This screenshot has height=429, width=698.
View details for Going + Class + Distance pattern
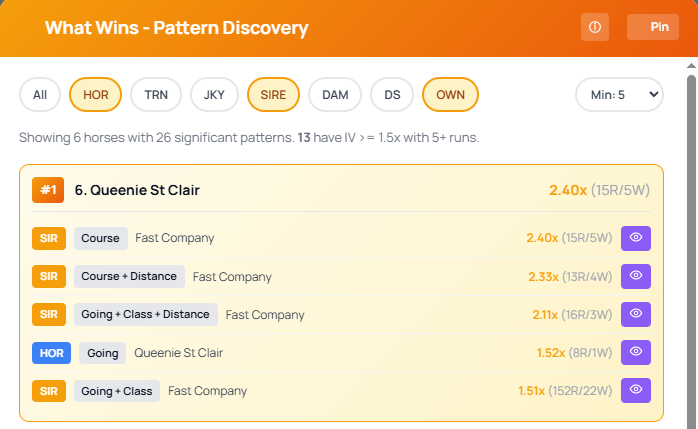636,314
